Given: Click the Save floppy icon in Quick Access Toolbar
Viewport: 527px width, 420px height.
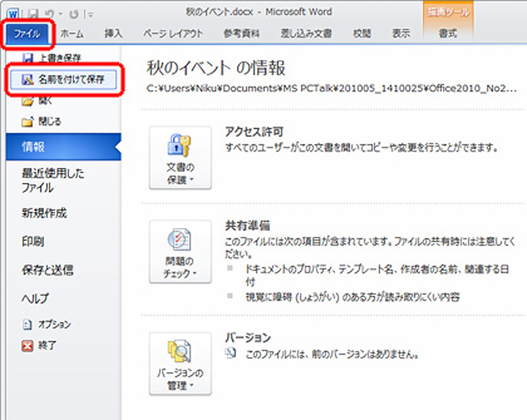Looking at the screenshot, I should [34, 14].
